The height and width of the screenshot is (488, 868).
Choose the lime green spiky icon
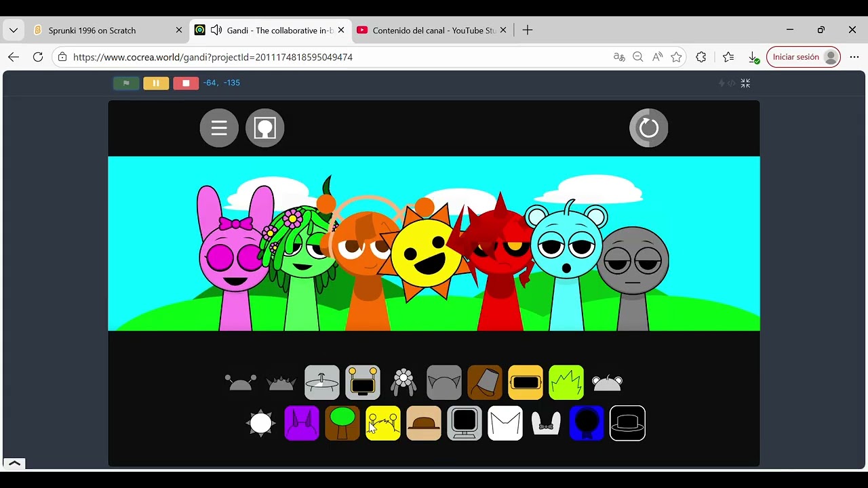[566, 382]
